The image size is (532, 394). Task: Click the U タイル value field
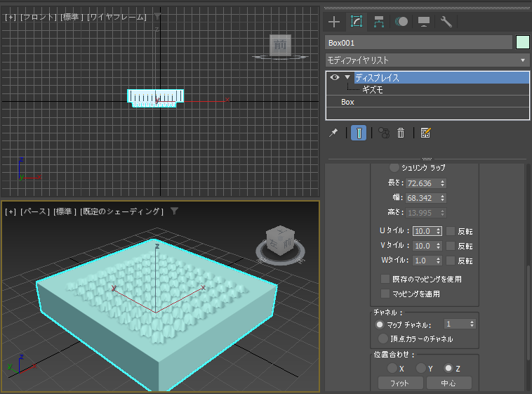click(425, 231)
